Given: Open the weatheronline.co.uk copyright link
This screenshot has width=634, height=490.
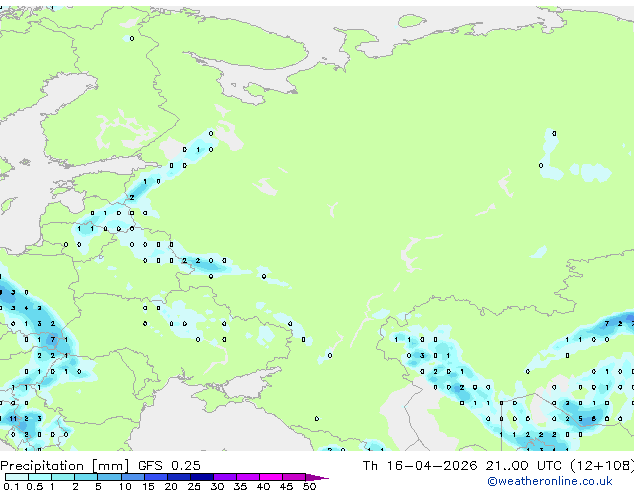Looking at the screenshot, I should point(550,481).
